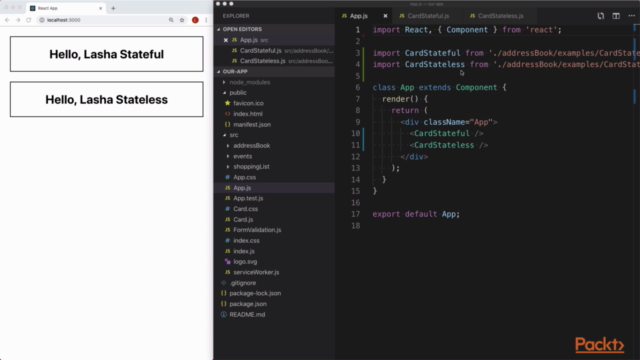640x360 pixels.
Task: Click the EXPLORER panel header
Action: coord(236,16)
